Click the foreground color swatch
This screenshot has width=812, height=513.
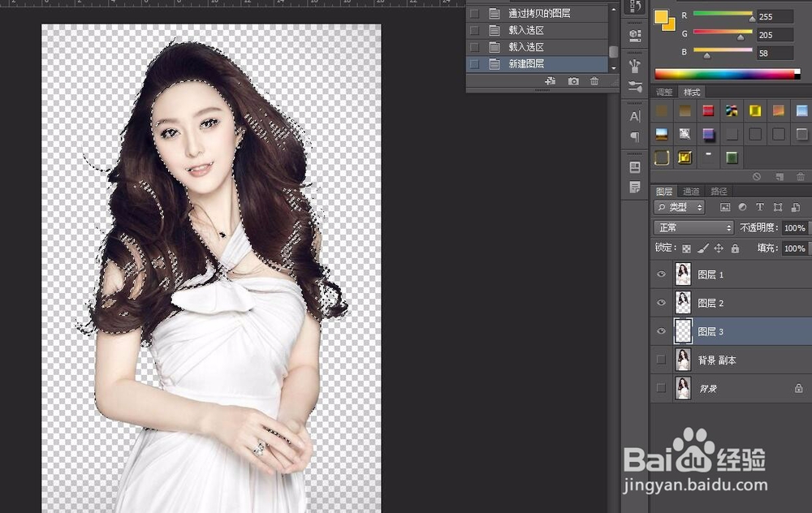(x=661, y=17)
